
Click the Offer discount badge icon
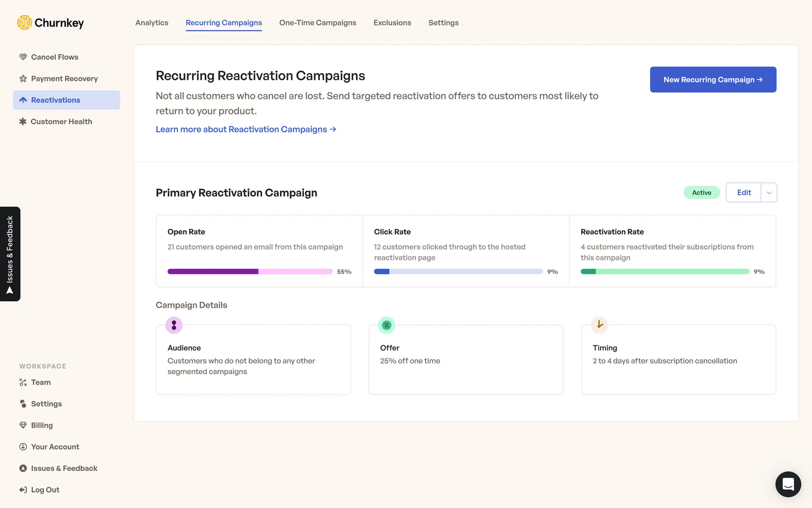pos(386,325)
